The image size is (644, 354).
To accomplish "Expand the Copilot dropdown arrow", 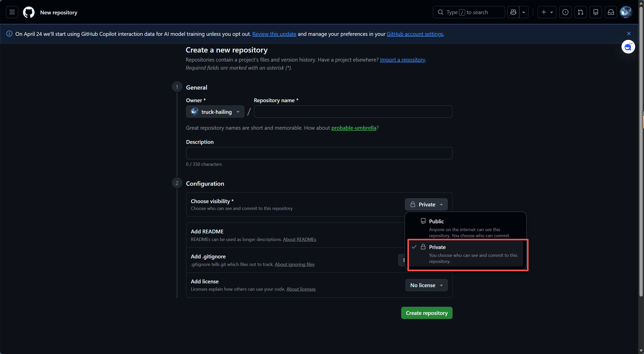I will 524,12.
